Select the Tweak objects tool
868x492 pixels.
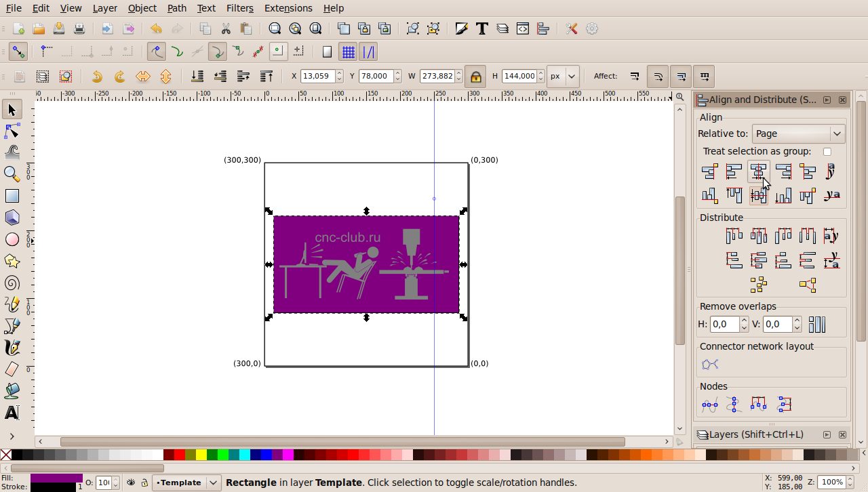click(12, 152)
